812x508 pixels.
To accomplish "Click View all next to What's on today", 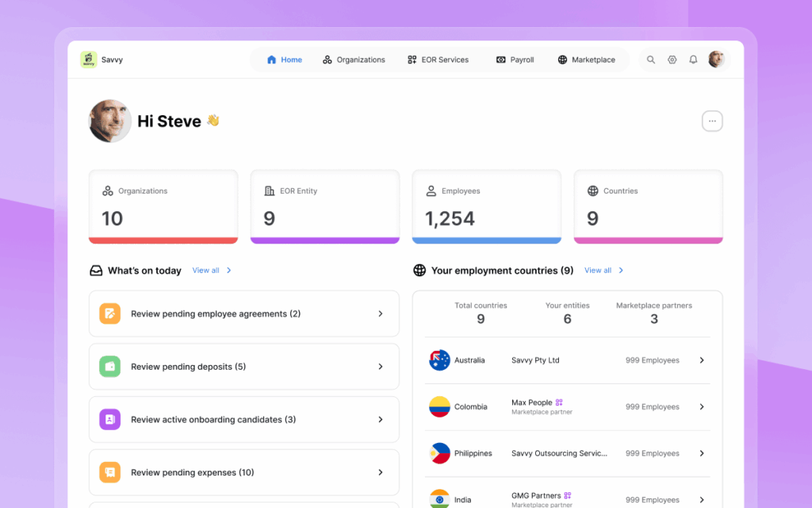I will tap(211, 271).
